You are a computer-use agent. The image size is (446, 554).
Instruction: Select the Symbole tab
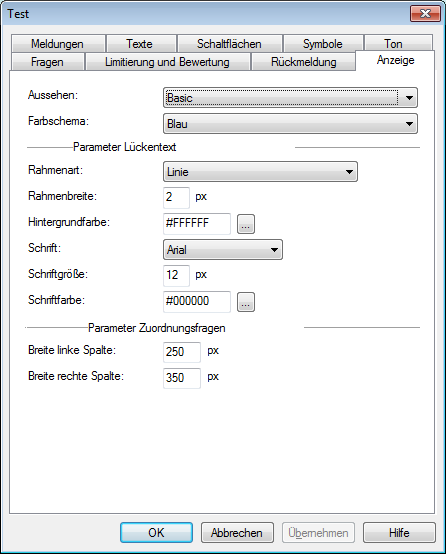tap(323, 44)
